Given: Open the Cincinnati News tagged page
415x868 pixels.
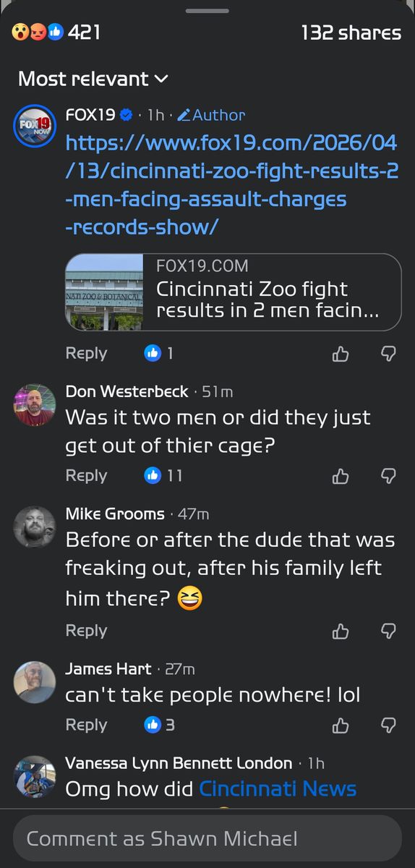Looking at the screenshot, I should [x=278, y=788].
